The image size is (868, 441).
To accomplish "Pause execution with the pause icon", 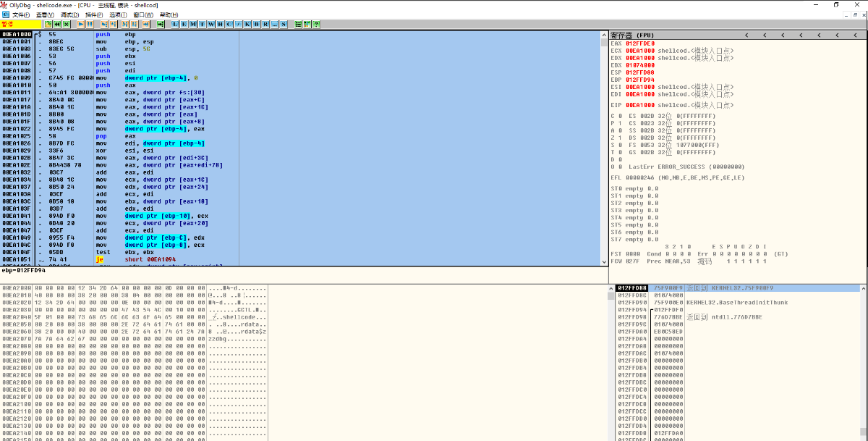I will pyautogui.click(x=90, y=24).
